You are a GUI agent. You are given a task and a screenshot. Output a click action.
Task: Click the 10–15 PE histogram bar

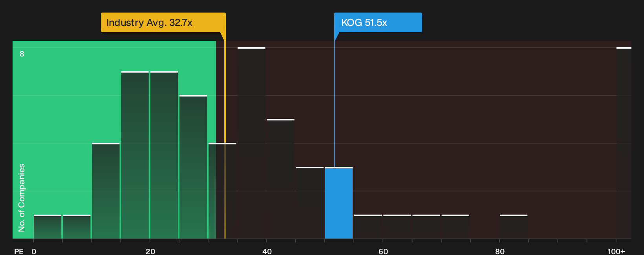click(106, 191)
